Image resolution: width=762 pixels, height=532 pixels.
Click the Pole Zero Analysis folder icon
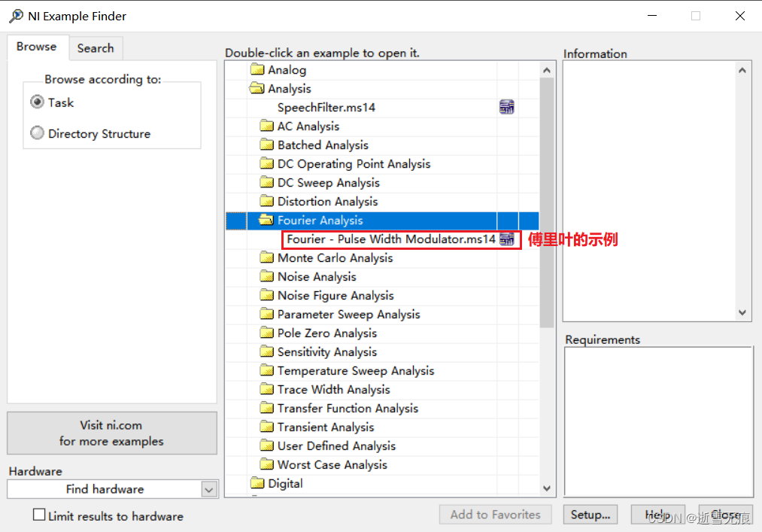point(266,333)
